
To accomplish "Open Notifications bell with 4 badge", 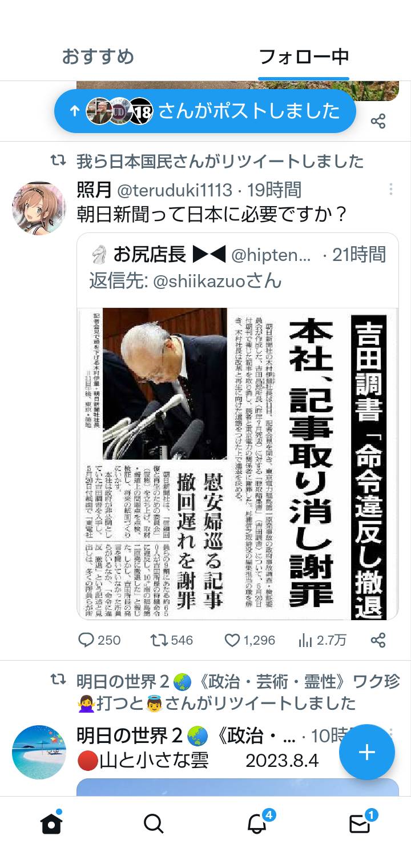I will (257, 823).
